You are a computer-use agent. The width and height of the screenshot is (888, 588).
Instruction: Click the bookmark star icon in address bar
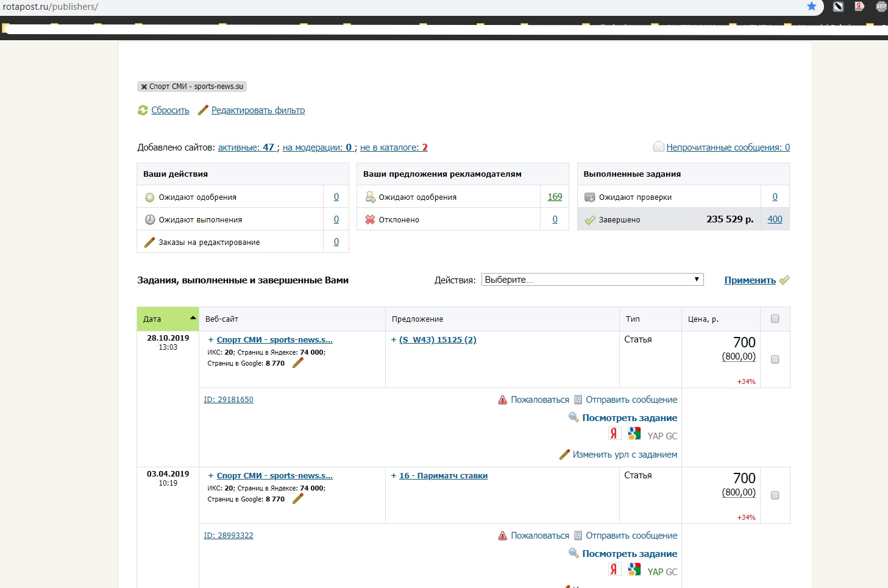[811, 6]
